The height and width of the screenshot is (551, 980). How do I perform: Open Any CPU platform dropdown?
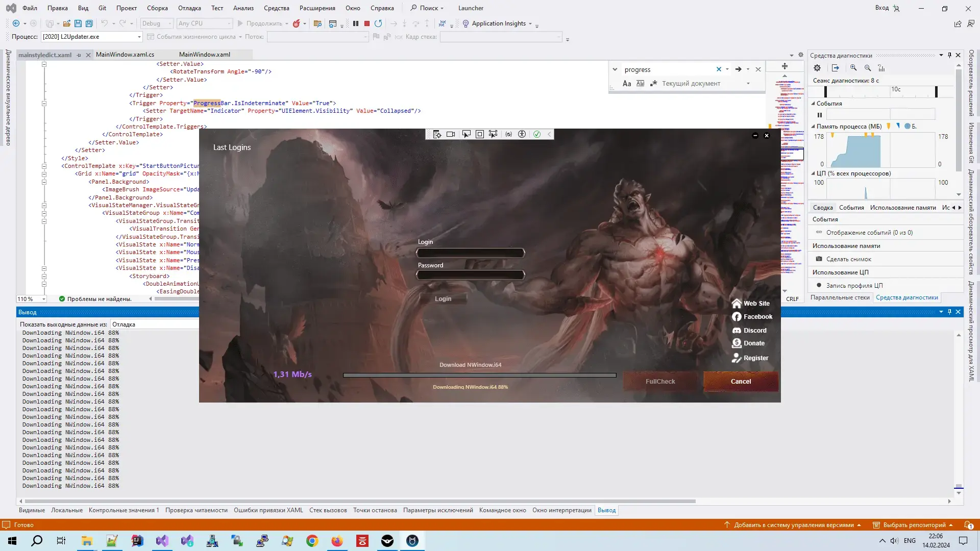pyautogui.click(x=205, y=23)
